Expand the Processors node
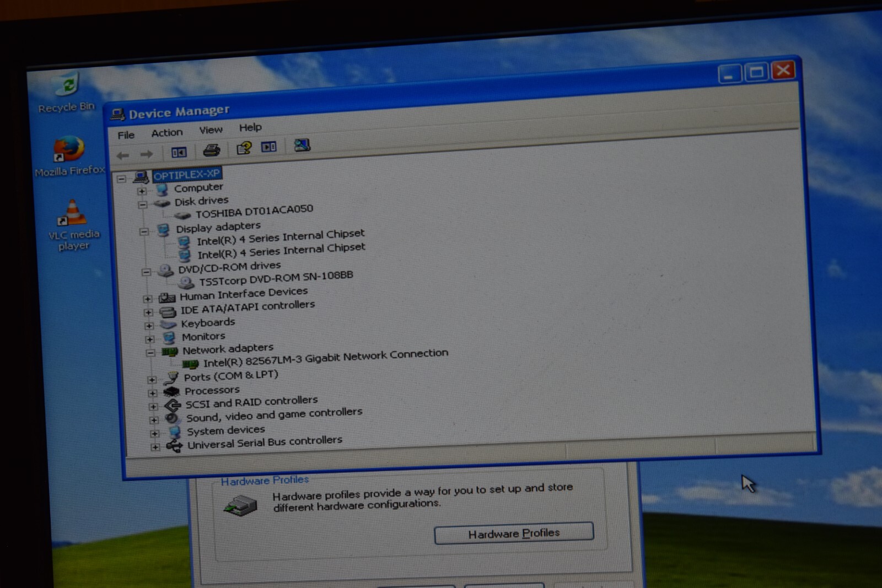The image size is (882, 588). (153, 393)
